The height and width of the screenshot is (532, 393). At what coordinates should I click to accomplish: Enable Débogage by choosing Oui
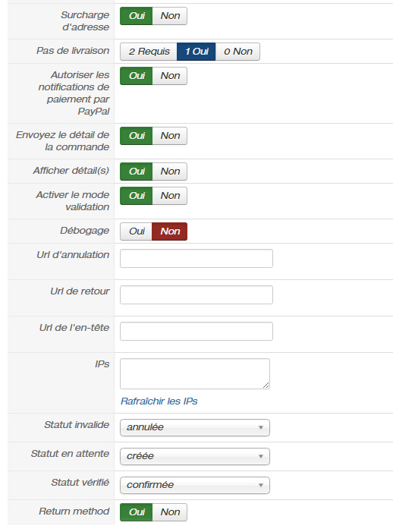[x=137, y=231]
